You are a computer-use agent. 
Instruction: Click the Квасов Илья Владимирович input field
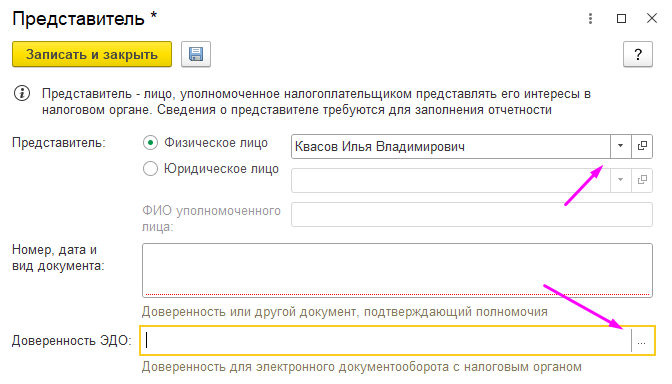(x=451, y=147)
